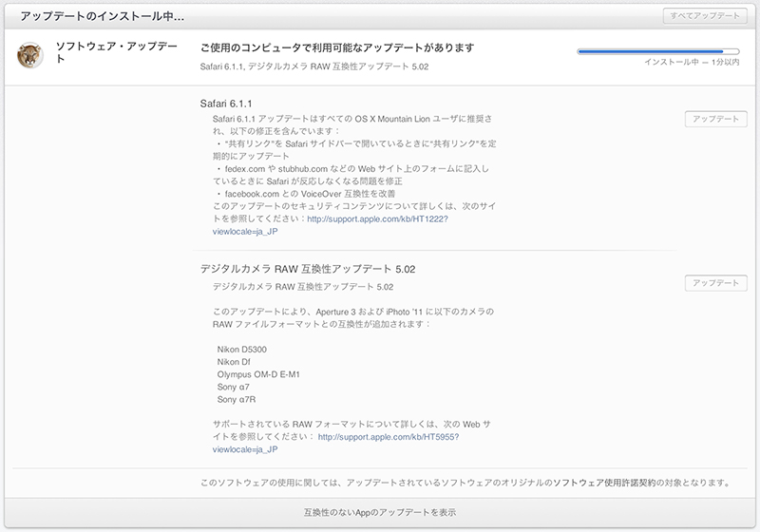Image resolution: width=760 pixels, height=532 pixels.
Task: Click the デジタルカメラ RAW アップデート button
Action: click(x=716, y=283)
